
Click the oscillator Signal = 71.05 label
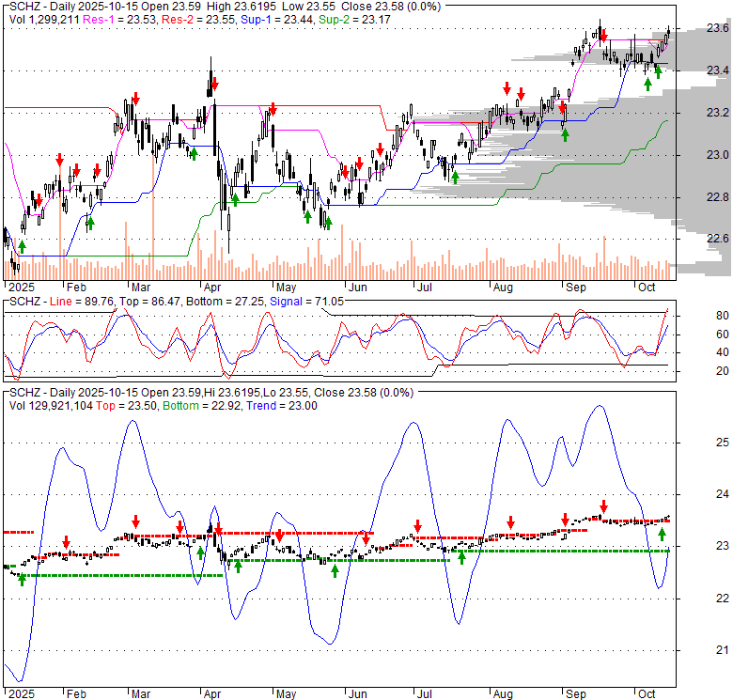pyautogui.click(x=306, y=302)
